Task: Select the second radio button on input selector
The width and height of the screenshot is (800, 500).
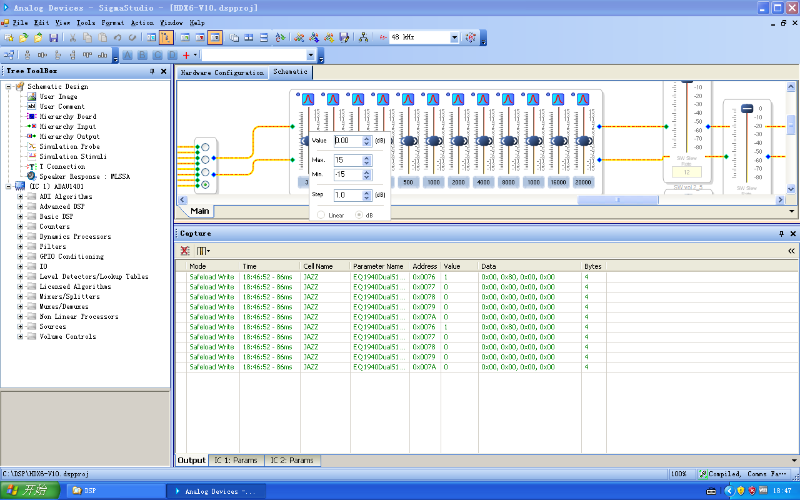Action: [205, 160]
